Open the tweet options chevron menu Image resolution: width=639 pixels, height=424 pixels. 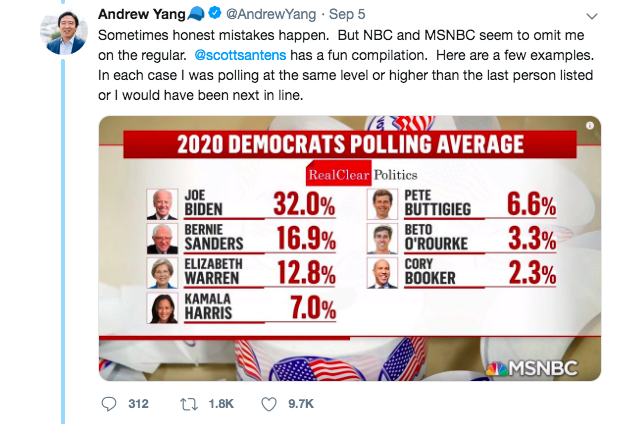tap(592, 17)
